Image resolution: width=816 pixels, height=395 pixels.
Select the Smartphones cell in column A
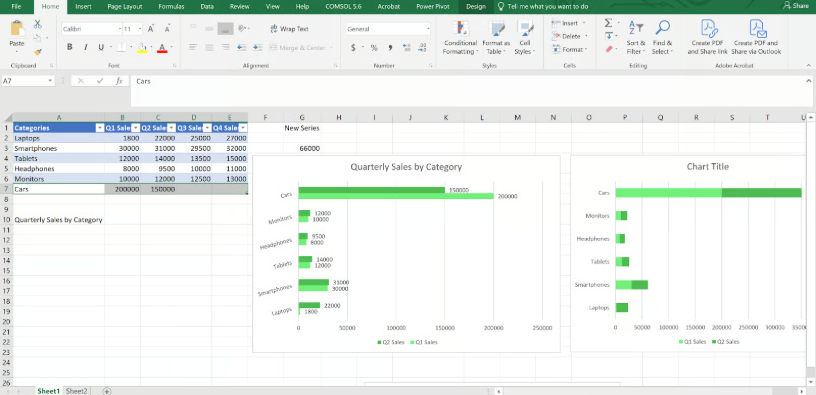coord(58,148)
